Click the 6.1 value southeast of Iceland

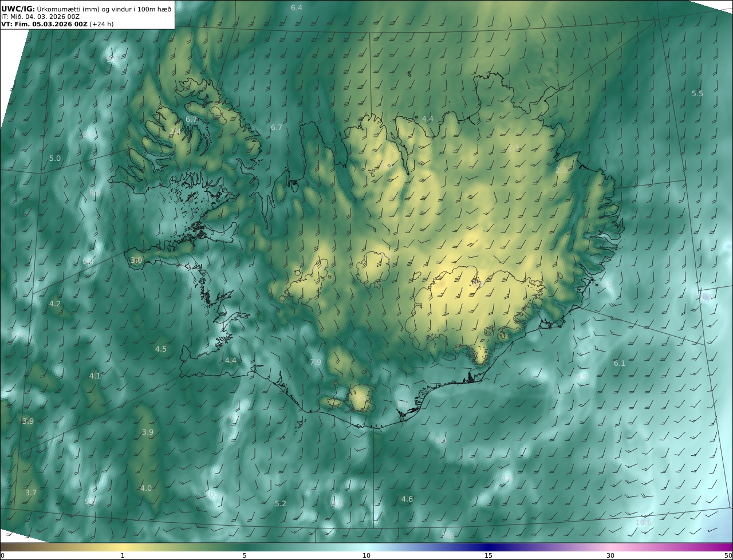[x=620, y=363]
